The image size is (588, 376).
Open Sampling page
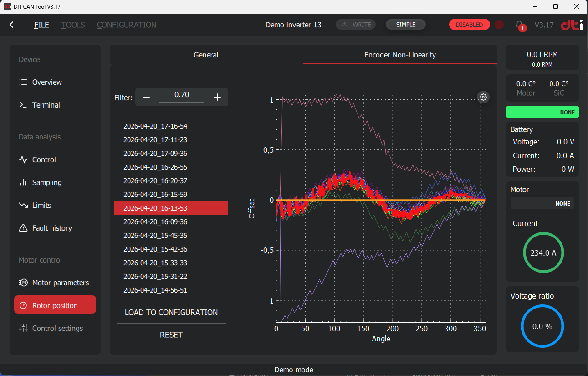pyautogui.click(x=55, y=183)
